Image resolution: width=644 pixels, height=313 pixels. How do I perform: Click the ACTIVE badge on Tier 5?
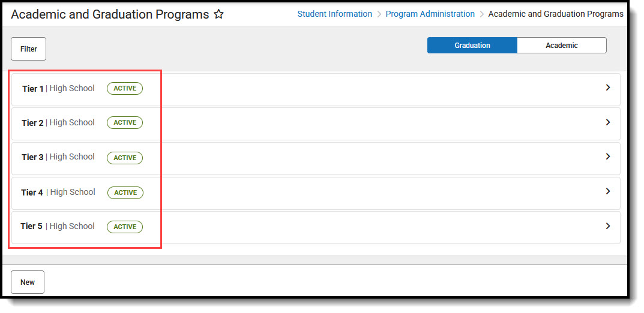point(125,227)
